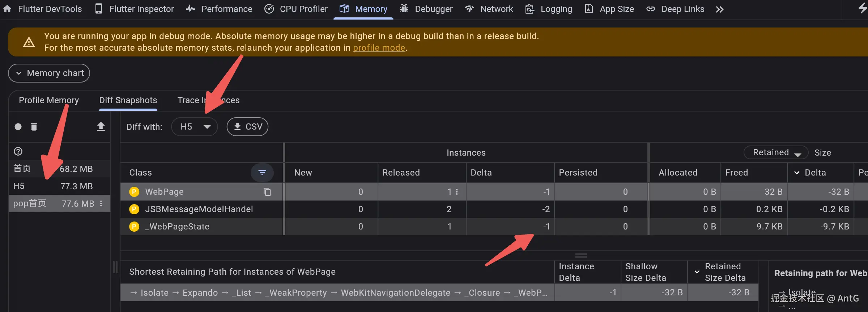Open the Released instances menu for WebPage
Viewport: 868px width, 312px height.
[457, 192]
